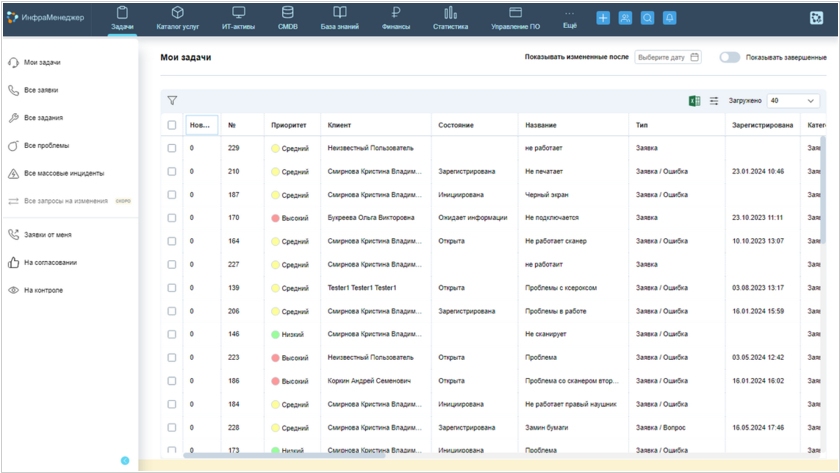Sort by the Приоритет column header

pos(289,125)
